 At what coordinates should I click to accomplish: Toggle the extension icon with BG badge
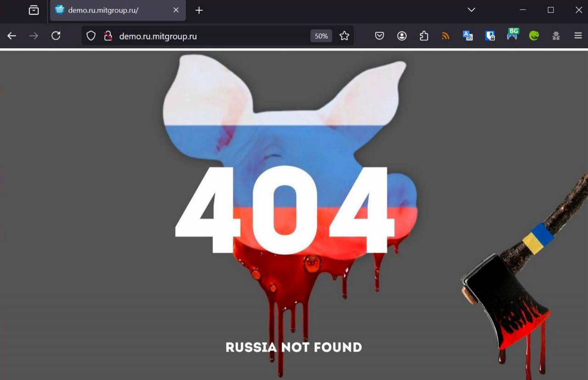coord(512,35)
